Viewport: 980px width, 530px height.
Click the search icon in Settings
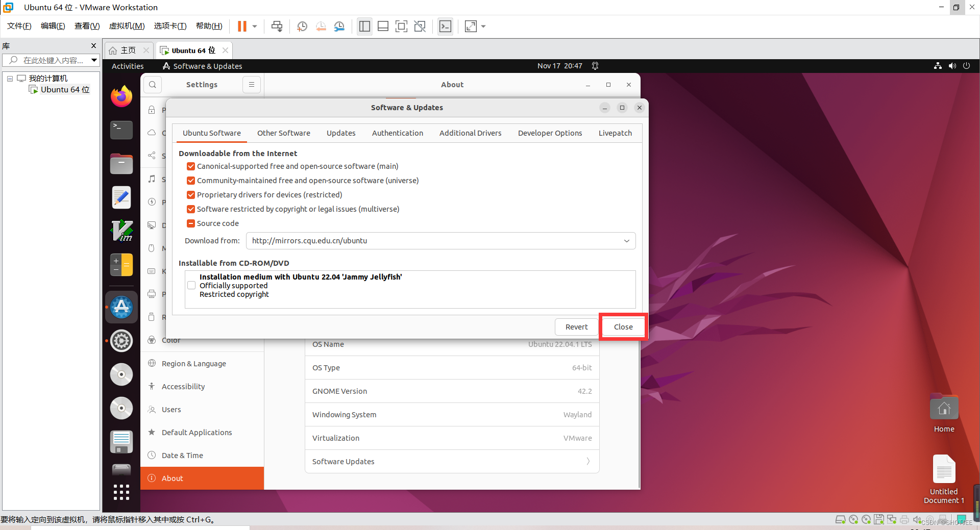coord(152,85)
